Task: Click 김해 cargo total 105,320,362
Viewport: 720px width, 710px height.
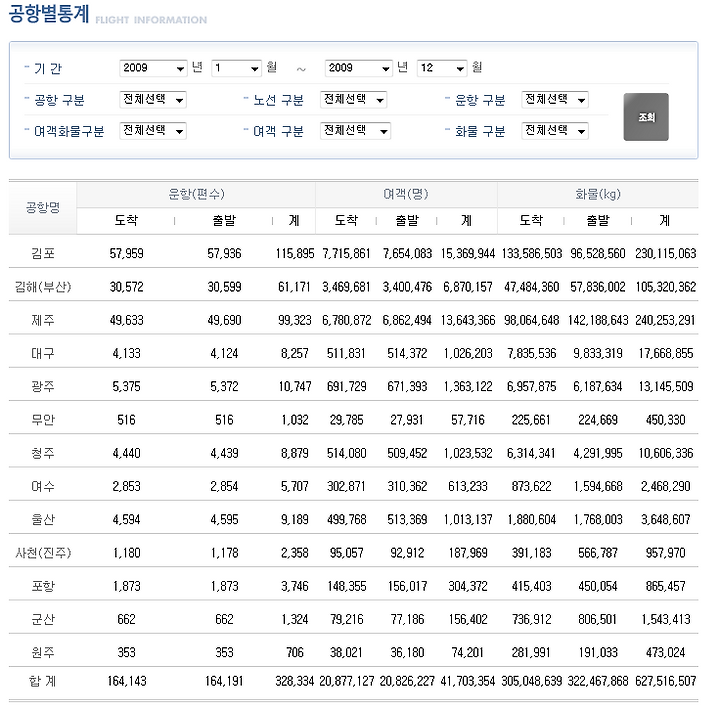Action: tap(665, 287)
